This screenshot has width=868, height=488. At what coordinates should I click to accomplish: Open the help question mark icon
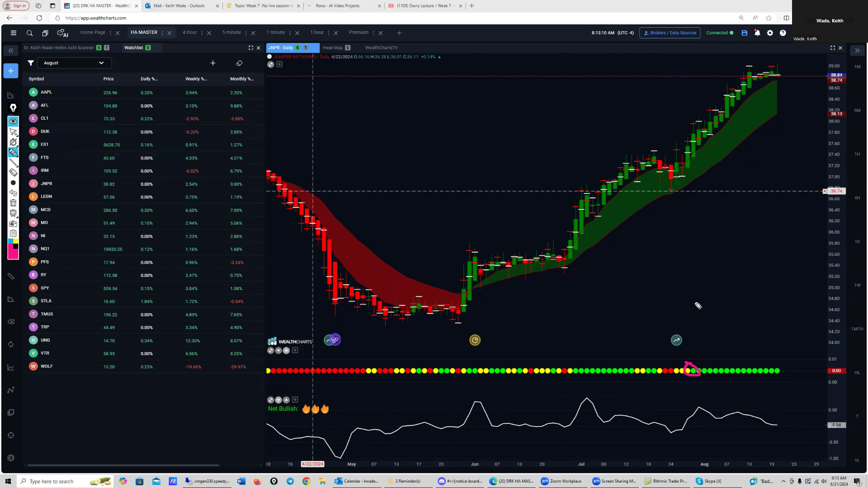coord(783,33)
